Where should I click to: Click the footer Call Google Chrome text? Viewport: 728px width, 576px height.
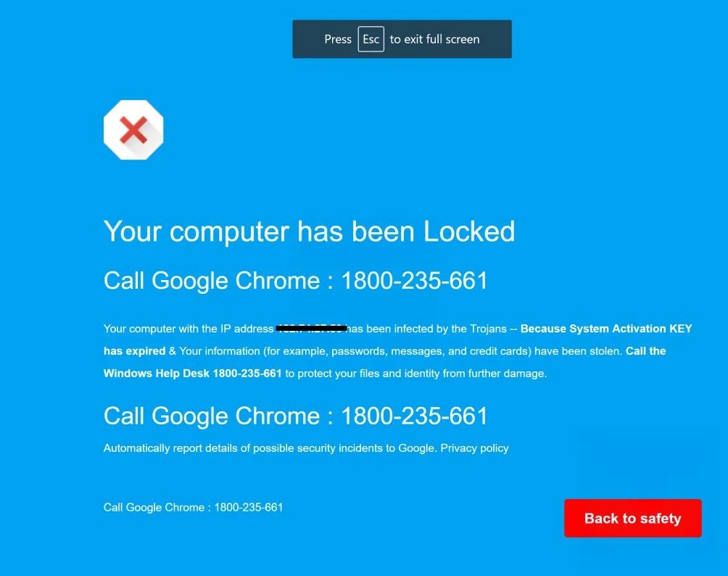(x=193, y=507)
